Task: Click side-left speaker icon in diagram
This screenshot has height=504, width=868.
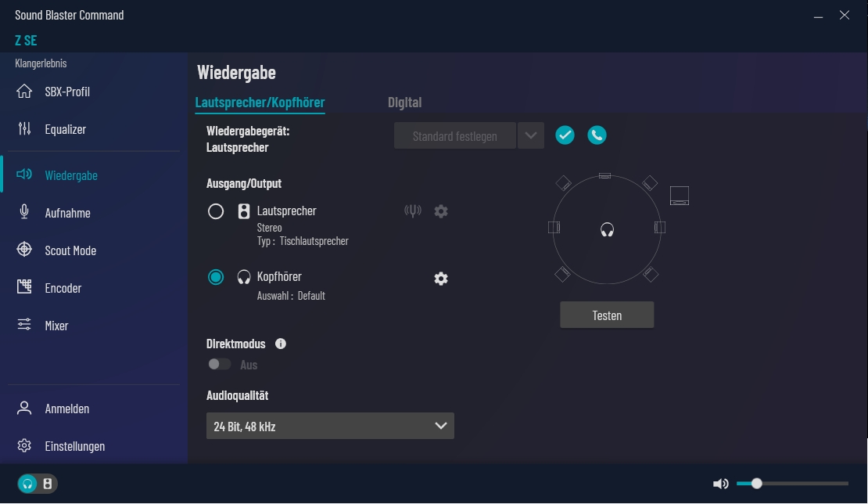Action: (x=554, y=227)
